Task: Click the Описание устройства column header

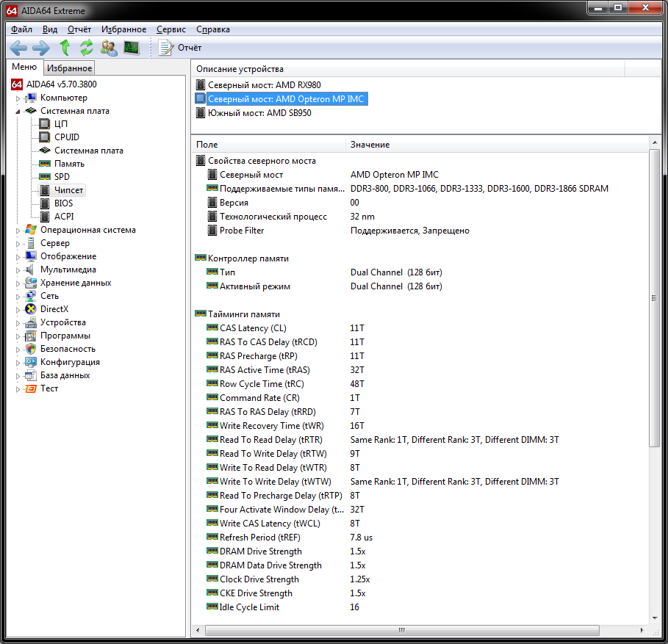Action: (408, 68)
